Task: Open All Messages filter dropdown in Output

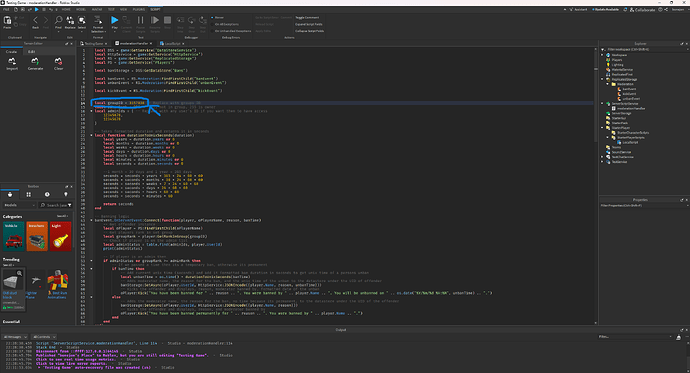Action: tap(15, 337)
